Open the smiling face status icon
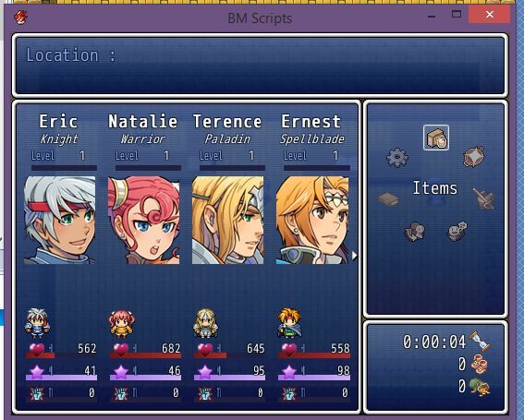 click(457, 231)
